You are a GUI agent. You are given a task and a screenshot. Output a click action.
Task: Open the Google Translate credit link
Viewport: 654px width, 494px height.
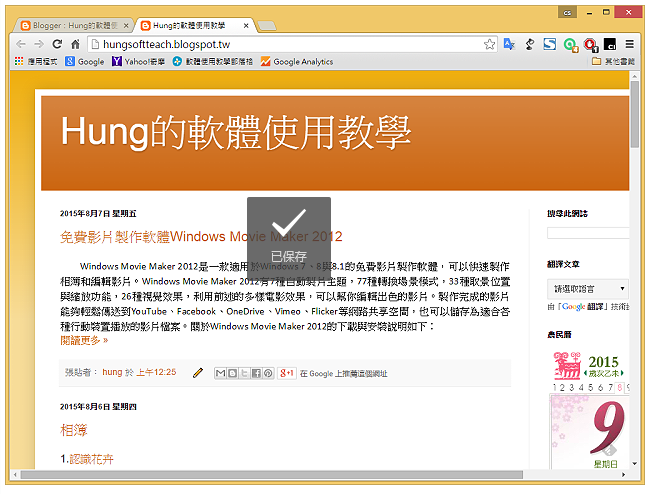tap(583, 307)
